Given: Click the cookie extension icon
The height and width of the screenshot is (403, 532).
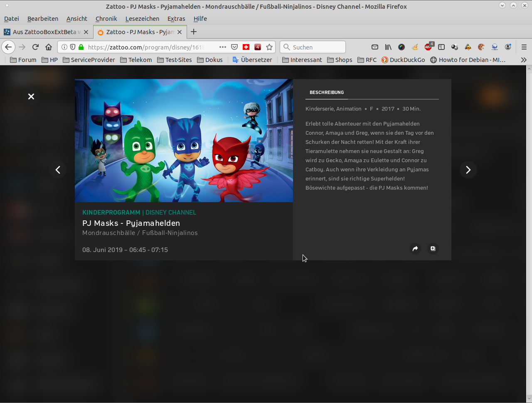Looking at the screenshot, I should tap(481, 47).
